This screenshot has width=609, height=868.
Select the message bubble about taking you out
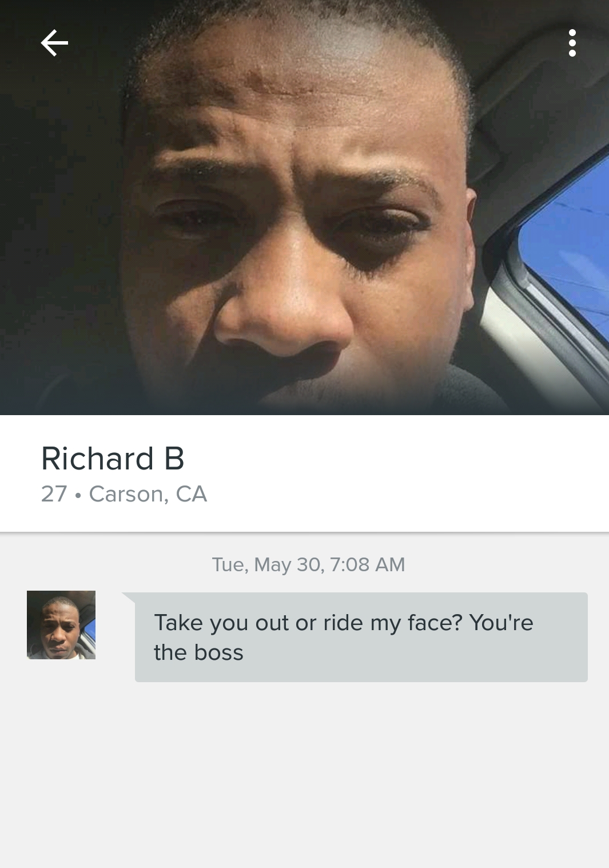[x=361, y=637]
